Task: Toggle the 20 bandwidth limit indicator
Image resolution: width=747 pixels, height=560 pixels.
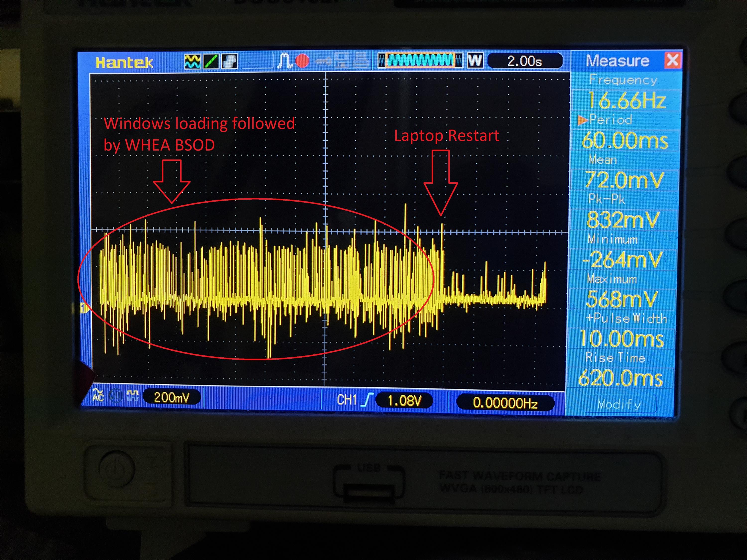Action: [116, 396]
